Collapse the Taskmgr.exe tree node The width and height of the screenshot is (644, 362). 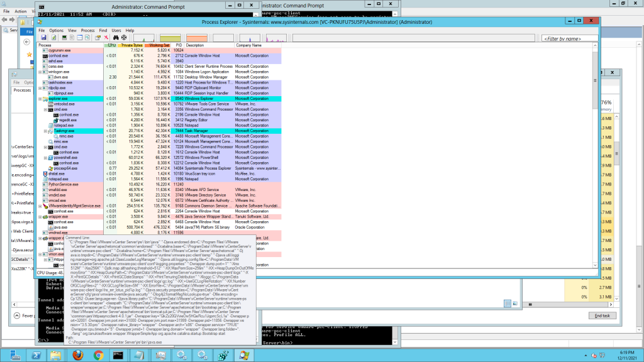point(45,131)
